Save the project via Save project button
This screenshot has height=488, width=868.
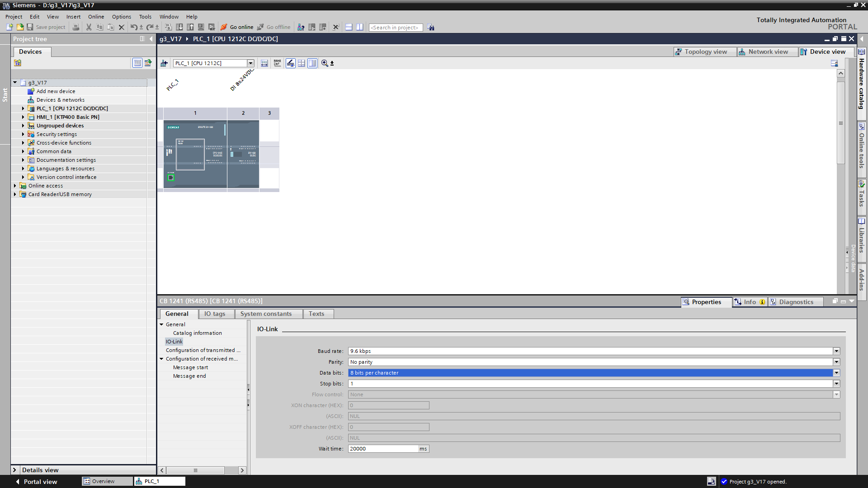(46, 27)
